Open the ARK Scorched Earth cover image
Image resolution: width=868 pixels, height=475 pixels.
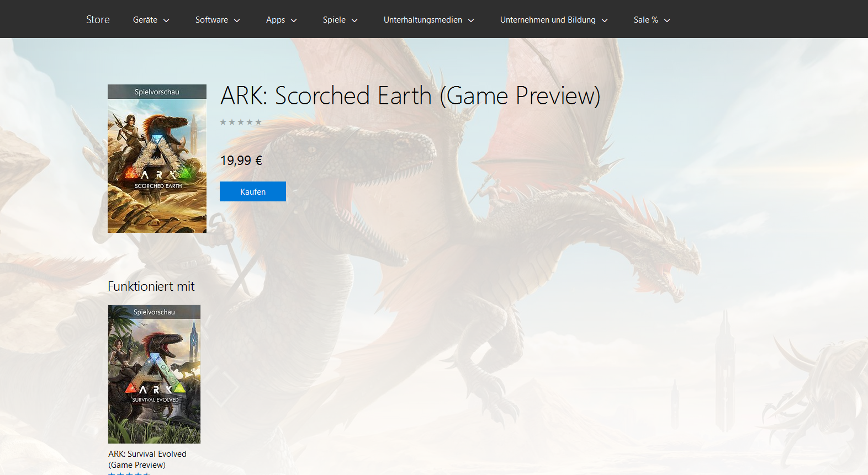(x=157, y=158)
